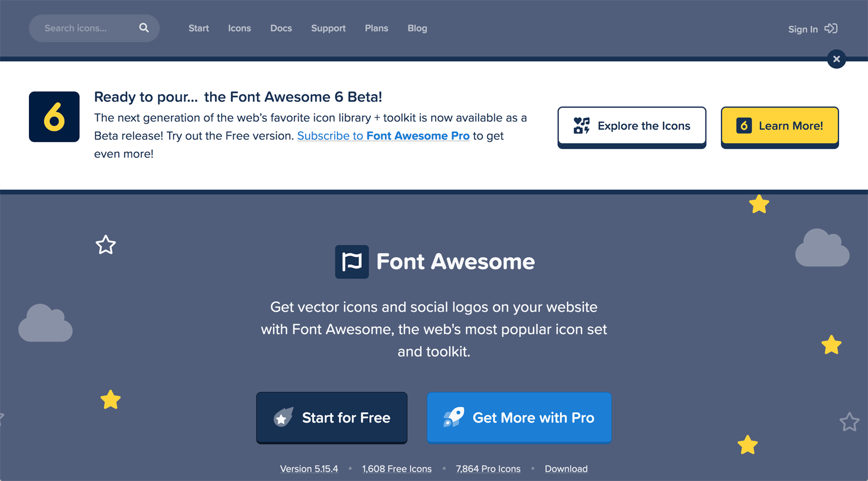Click the Learn More! yellow button
Screen dimensions: 868x481
780,126
